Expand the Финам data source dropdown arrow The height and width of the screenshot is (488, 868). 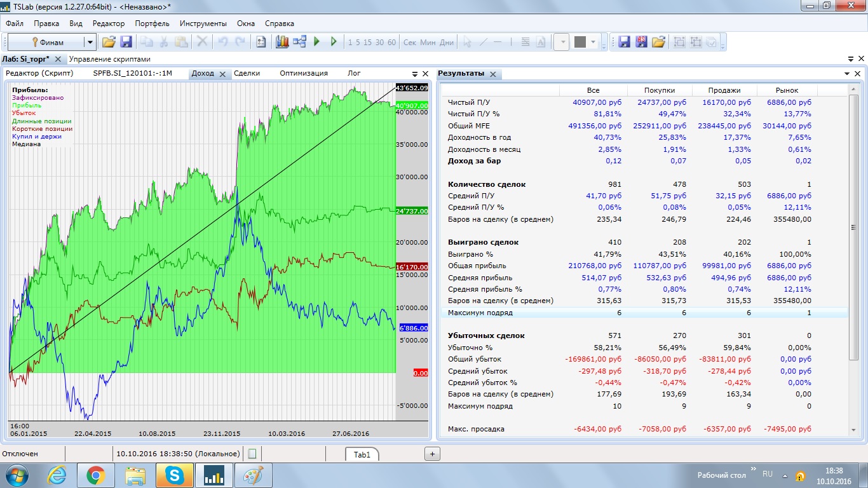90,43
